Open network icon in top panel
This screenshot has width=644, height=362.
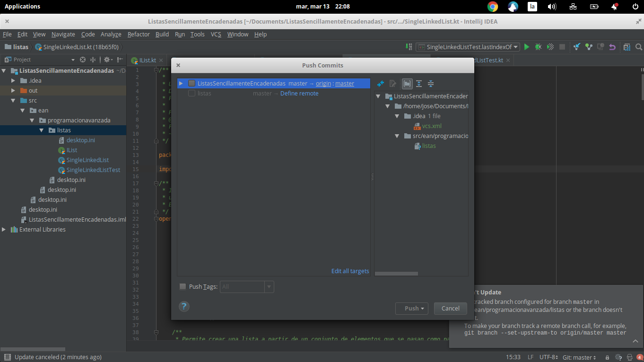573,7
